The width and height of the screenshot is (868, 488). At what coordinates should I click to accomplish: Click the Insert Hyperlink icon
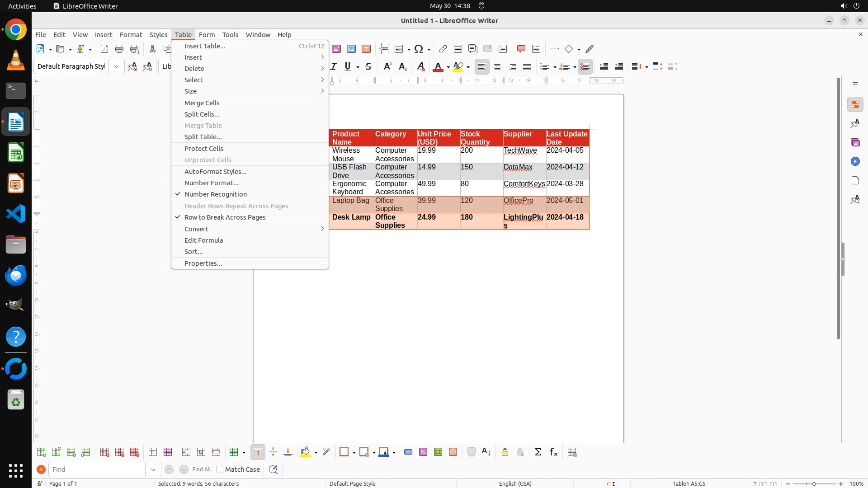click(443, 49)
